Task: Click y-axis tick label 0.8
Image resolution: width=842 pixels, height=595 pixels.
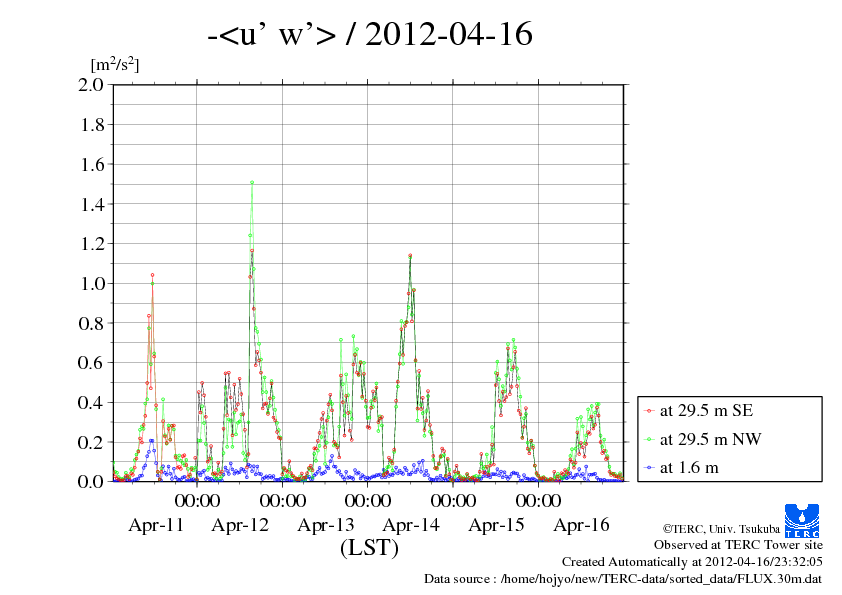Action: pyautogui.click(x=91, y=323)
